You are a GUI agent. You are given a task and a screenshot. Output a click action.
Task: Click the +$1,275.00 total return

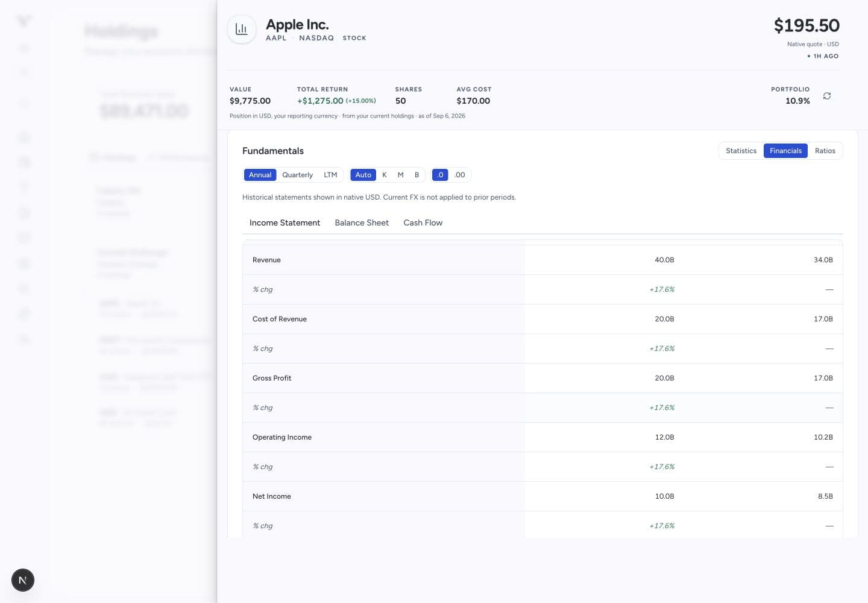click(320, 101)
